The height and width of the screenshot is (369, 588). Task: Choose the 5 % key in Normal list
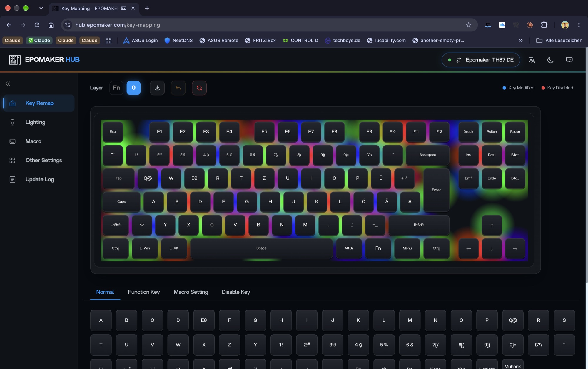tap(384, 345)
